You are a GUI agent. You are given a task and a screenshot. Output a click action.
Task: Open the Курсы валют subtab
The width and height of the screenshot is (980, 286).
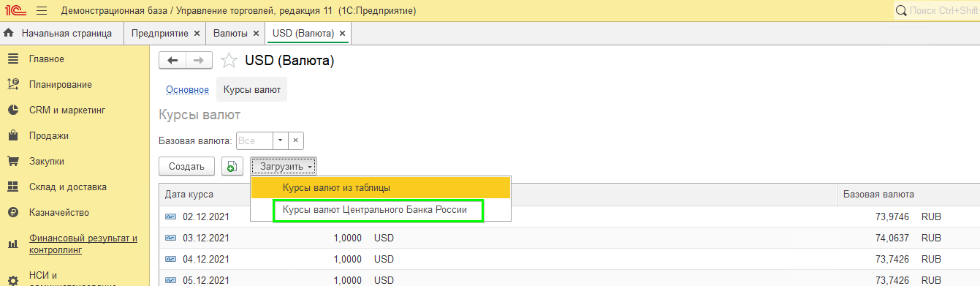coord(252,90)
